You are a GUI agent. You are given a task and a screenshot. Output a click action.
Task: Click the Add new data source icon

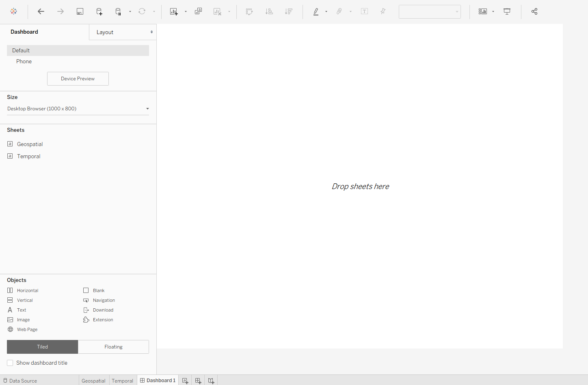click(x=99, y=11)
